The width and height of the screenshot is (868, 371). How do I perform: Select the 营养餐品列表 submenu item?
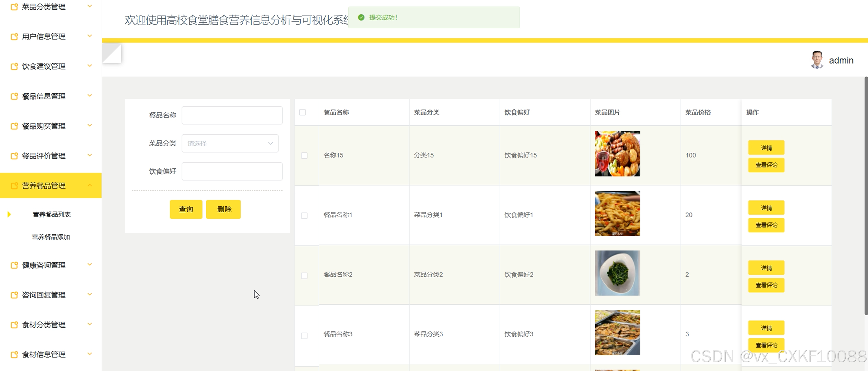tap(52, 214)
